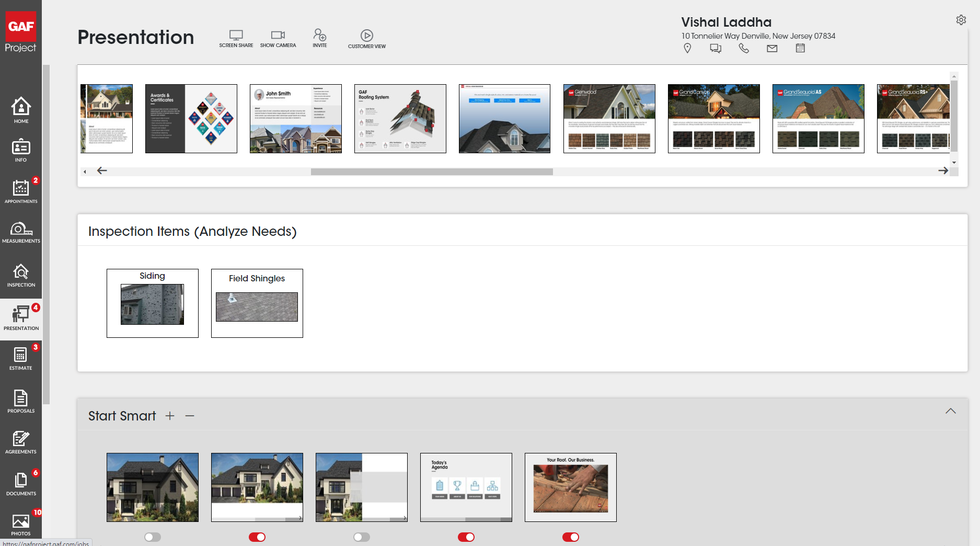Click the GAF Project logo
The height and width of the screenshot is (546, 980).
[x=21, y=32]
